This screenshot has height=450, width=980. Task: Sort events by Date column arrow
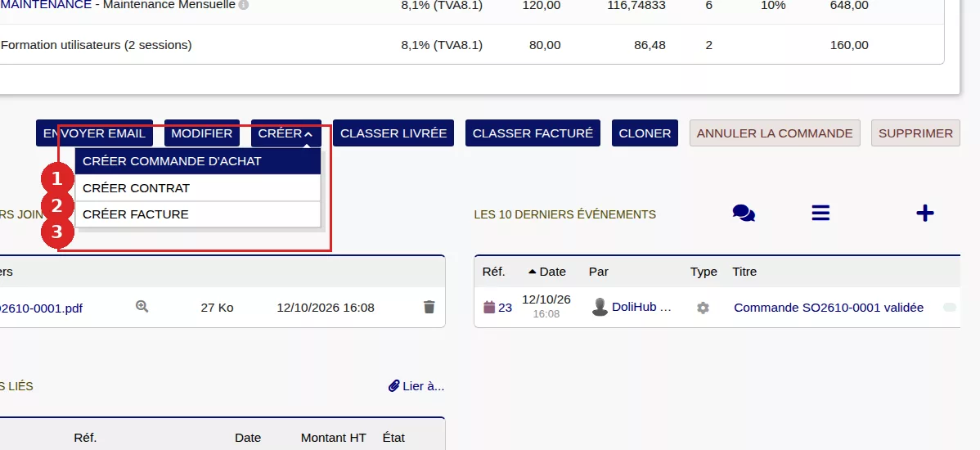(x=533, y=272)
